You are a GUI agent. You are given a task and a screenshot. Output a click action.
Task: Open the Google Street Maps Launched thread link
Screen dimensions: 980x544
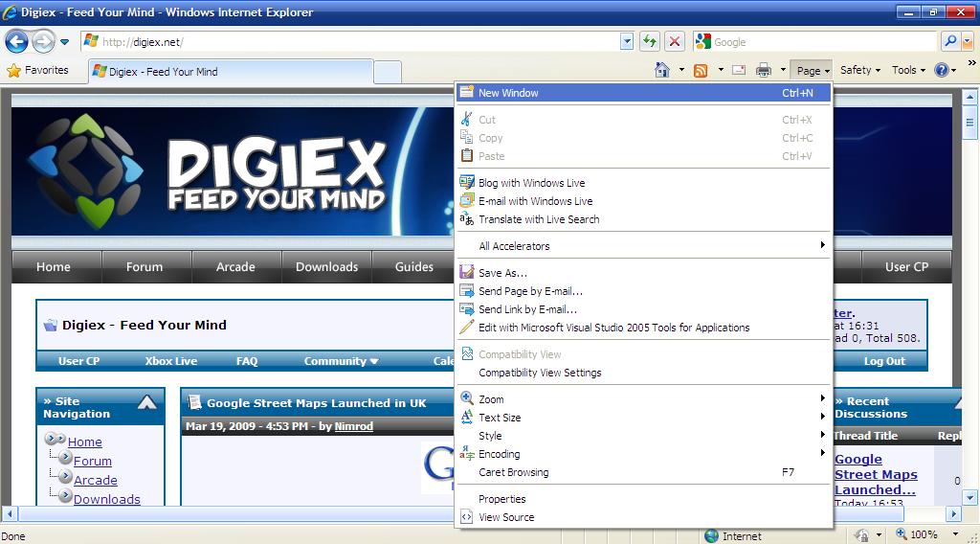click(876, 474)
